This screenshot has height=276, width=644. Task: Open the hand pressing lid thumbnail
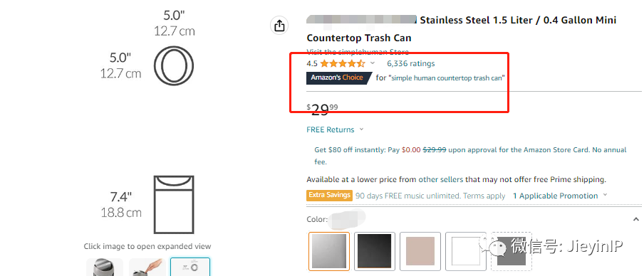(x=147, y=267)
